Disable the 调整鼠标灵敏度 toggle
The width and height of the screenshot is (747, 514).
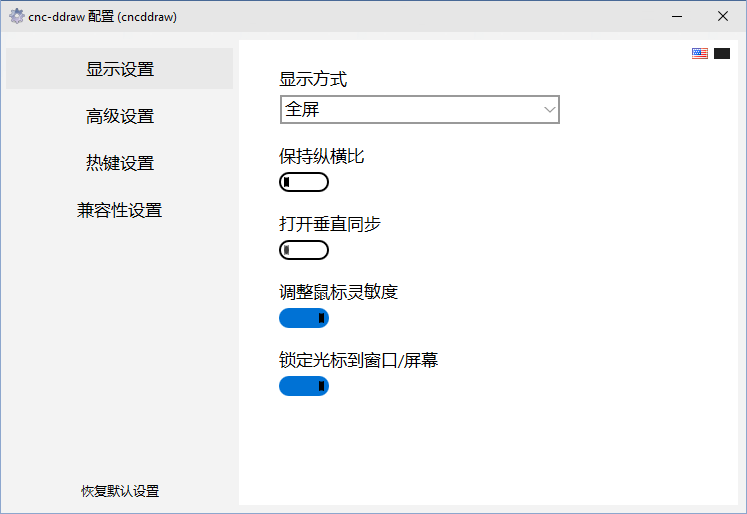point(304,318)
